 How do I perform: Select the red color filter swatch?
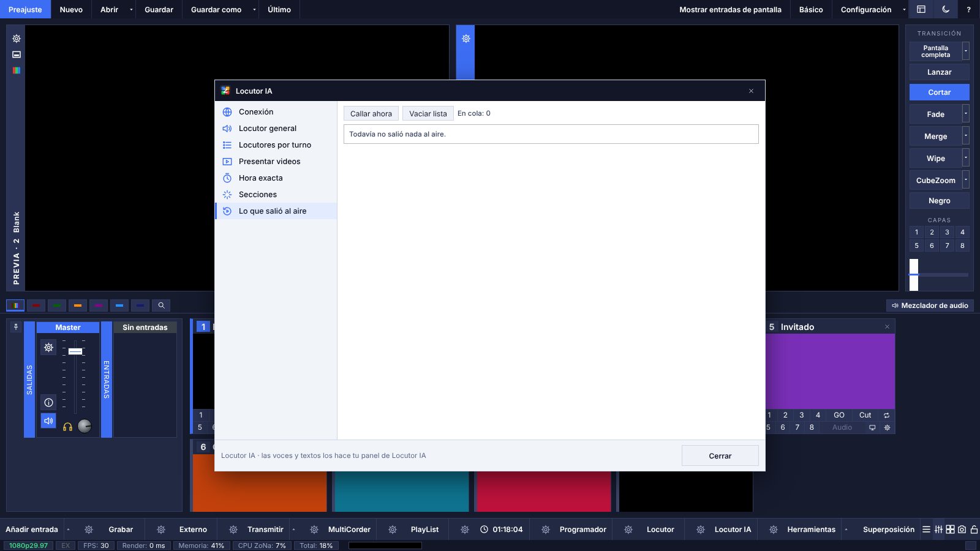[x=36, y=305]
